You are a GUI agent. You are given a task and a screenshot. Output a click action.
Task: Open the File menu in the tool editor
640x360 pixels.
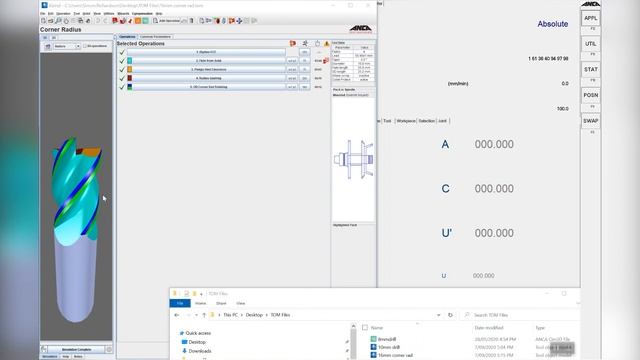tap(43, 13)
